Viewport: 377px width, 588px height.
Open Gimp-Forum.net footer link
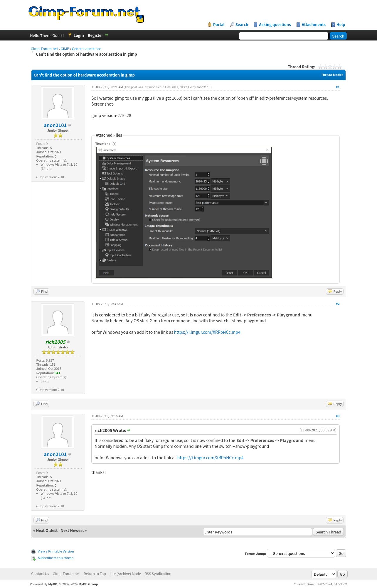(x=66, y=574)
